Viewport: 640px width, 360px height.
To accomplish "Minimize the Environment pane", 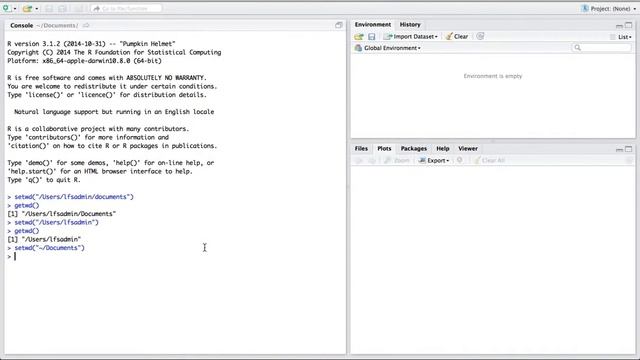I will pyautogui.click(x=619, y=26).
